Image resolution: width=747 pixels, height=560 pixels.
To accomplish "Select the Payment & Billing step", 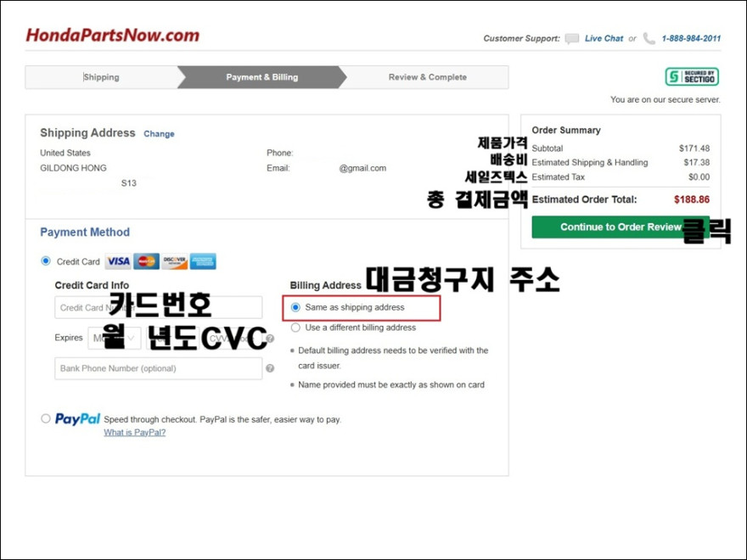I will pyautogui.click(x=262, y=77).
